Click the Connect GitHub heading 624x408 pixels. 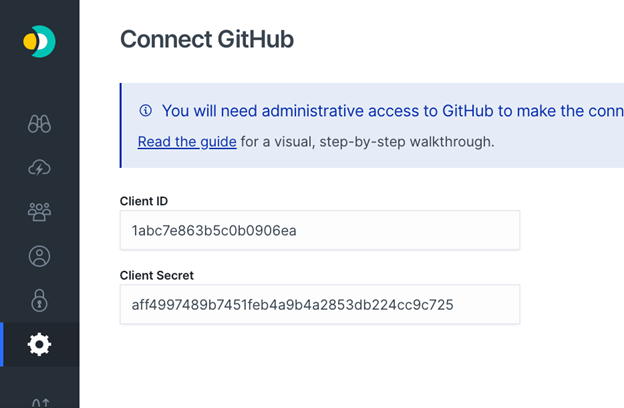(x=207, y=39)
